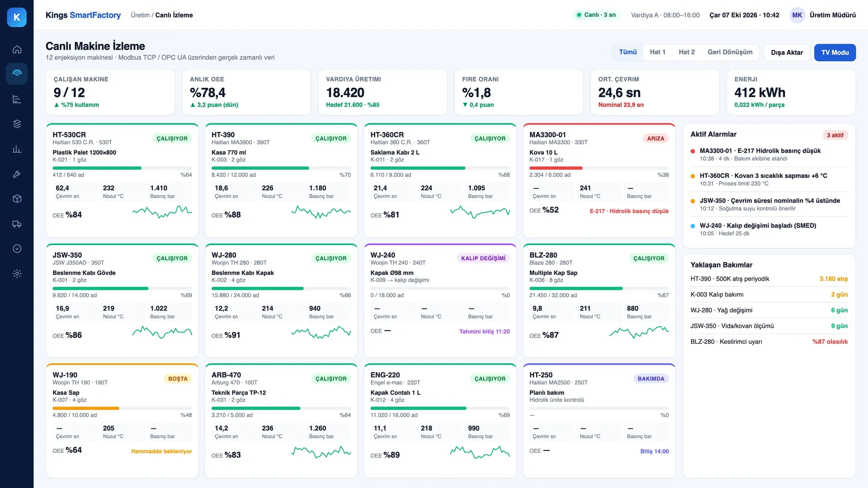868x488 pixels.
Task: Open the WJ-240 Kalıp değişimi alarm entry
Action: (769, 229)
